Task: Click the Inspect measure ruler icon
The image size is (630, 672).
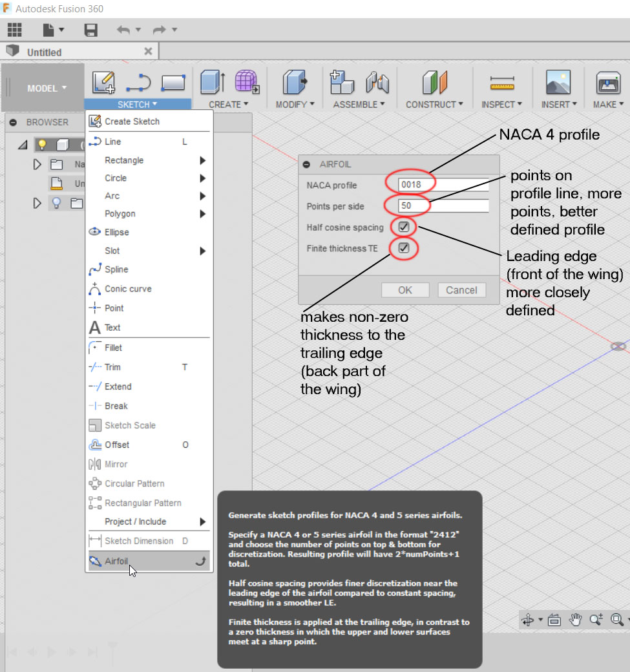Action: pos(502,83)
